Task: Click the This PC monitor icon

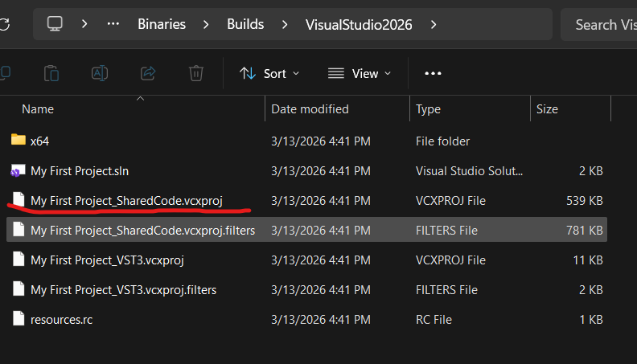Action: pyautogui.click(x=55, y=25)
